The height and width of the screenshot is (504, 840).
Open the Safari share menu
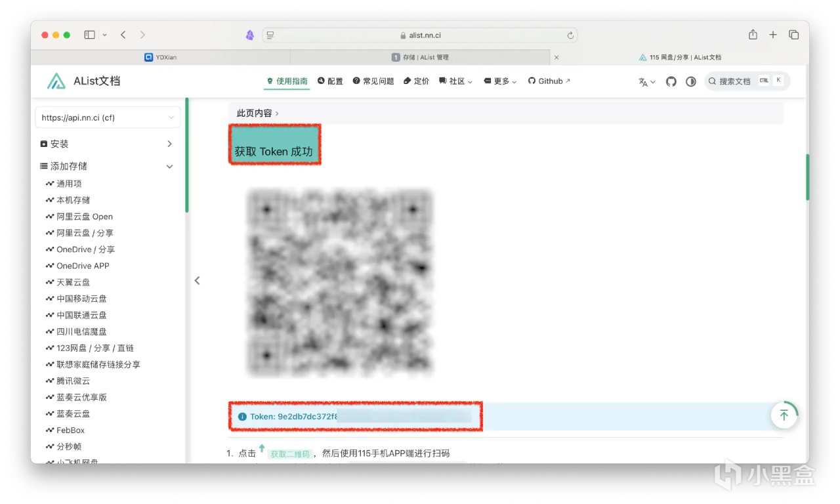[x=753, y=35]
